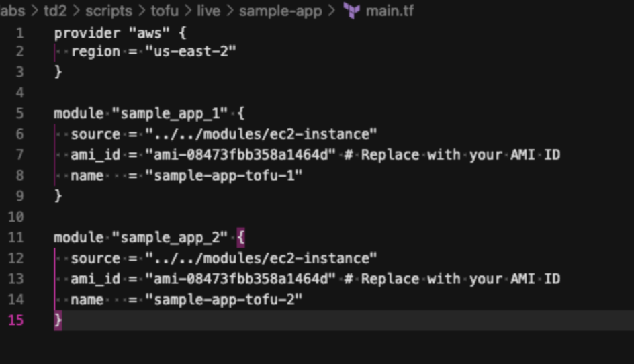Click the highlighted opening brace on line 11

click(x=241, y=237)
